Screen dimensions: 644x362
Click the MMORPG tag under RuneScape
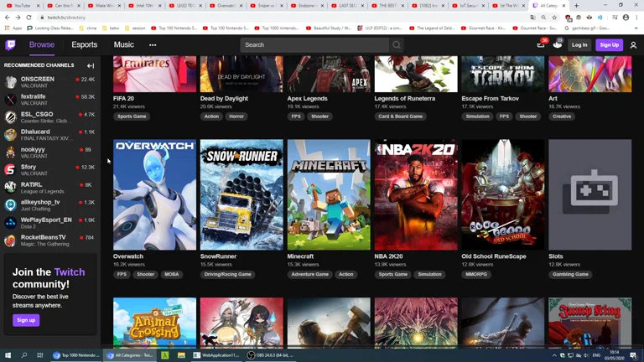[476, 274]
